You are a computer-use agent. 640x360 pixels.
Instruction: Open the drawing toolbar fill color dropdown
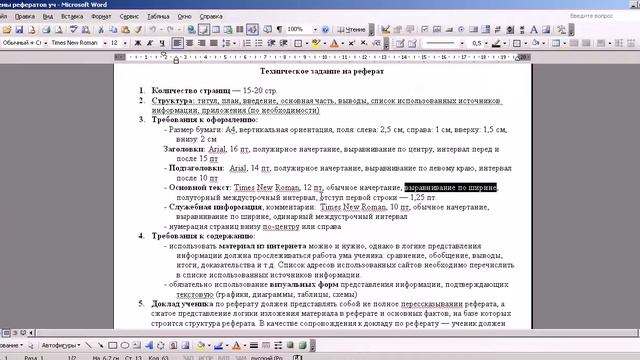[x=209, y=345]
